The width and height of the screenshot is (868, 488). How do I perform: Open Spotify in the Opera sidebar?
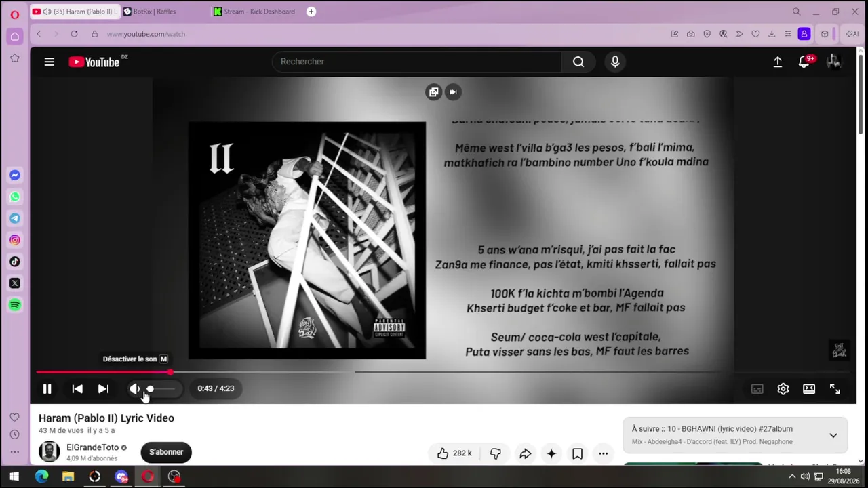tap(14, 305)
